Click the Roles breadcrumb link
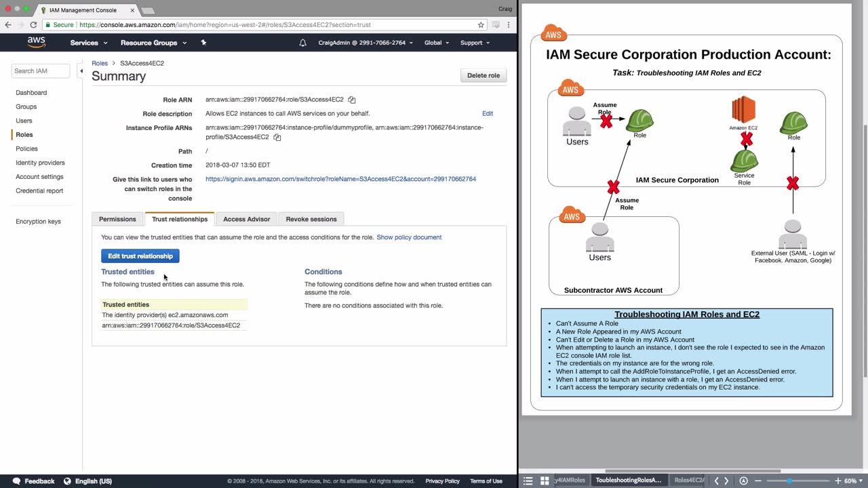 (x=100, y=63)
